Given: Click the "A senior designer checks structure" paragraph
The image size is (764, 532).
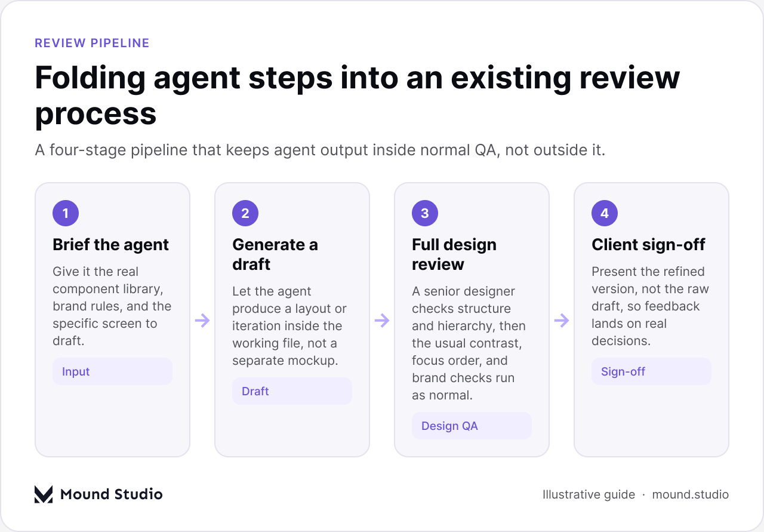Looking at the screenshot, I should [469, 343].
